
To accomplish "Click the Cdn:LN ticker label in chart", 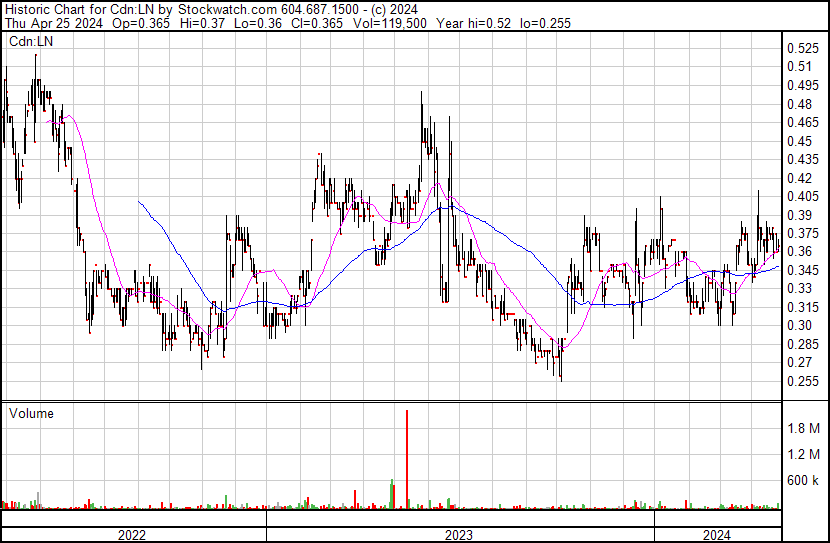I will coord(30,42).
